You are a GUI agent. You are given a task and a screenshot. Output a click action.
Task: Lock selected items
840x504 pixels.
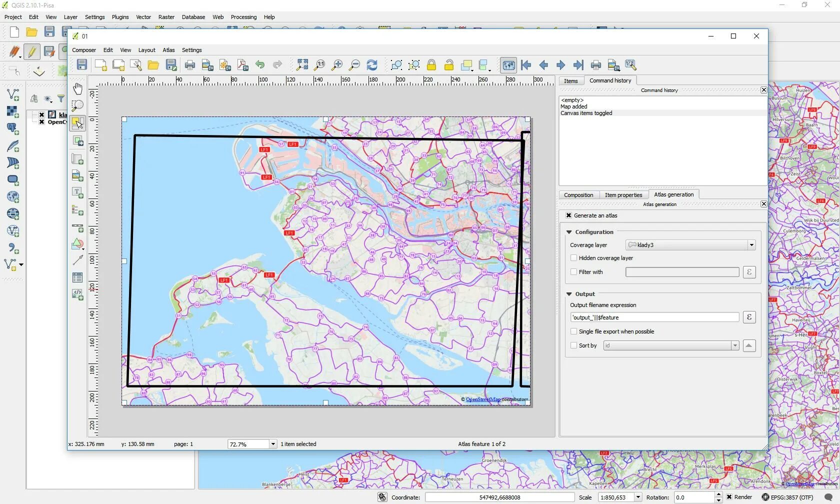point(431,64)
